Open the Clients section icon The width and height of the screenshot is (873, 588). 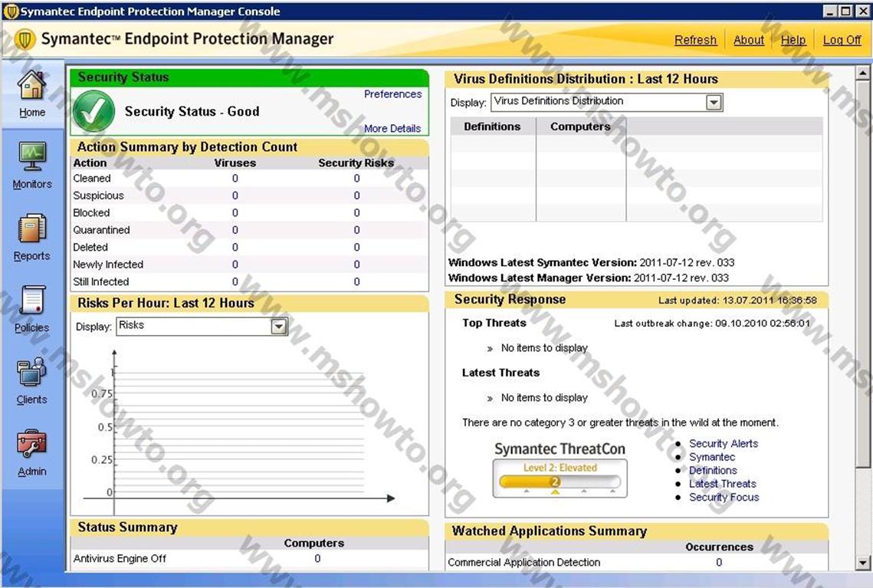pos(31,372)
